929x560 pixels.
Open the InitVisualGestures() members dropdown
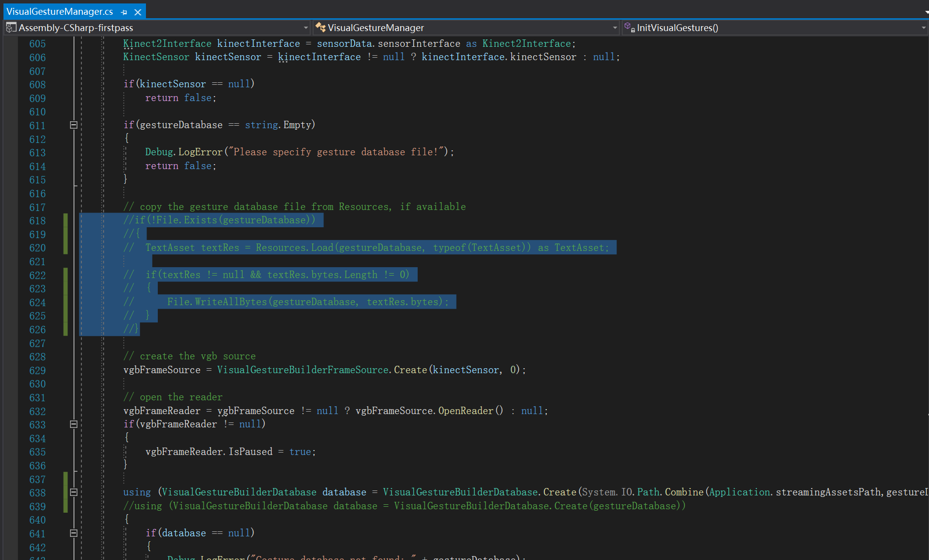[923, 28]
